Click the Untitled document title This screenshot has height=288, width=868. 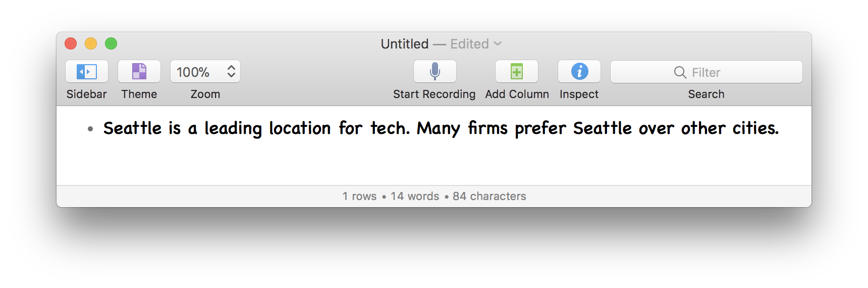(x=405, y=44)
